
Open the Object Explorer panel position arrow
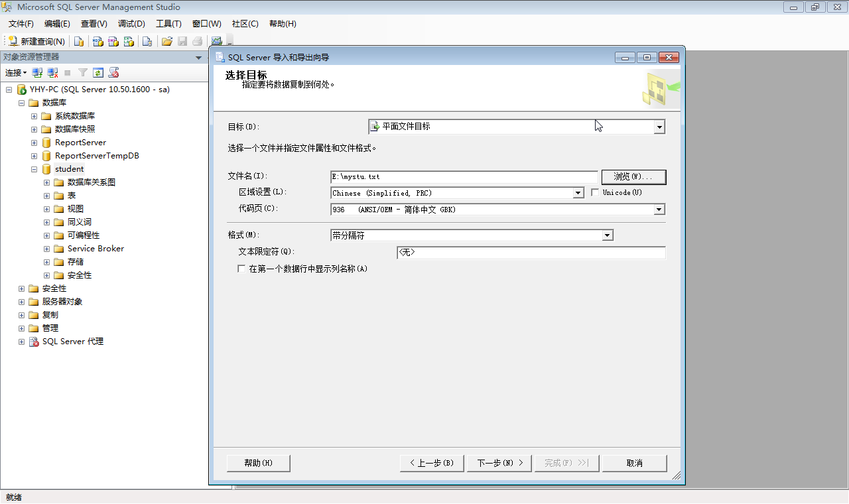tap(198, 58)
